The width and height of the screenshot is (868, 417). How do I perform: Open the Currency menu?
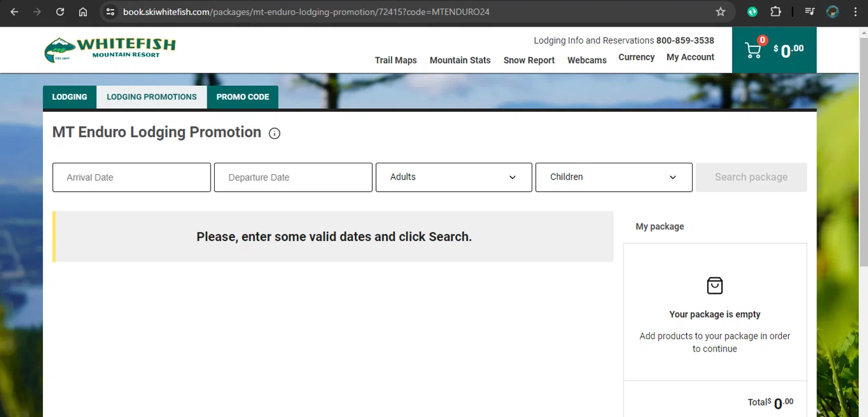tap(637, 57)
